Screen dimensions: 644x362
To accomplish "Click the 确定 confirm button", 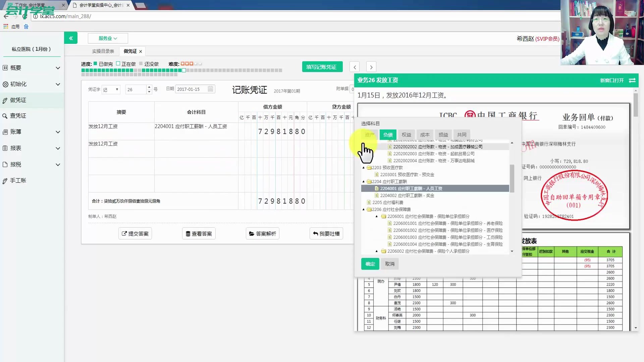I will tap(370, 264).
